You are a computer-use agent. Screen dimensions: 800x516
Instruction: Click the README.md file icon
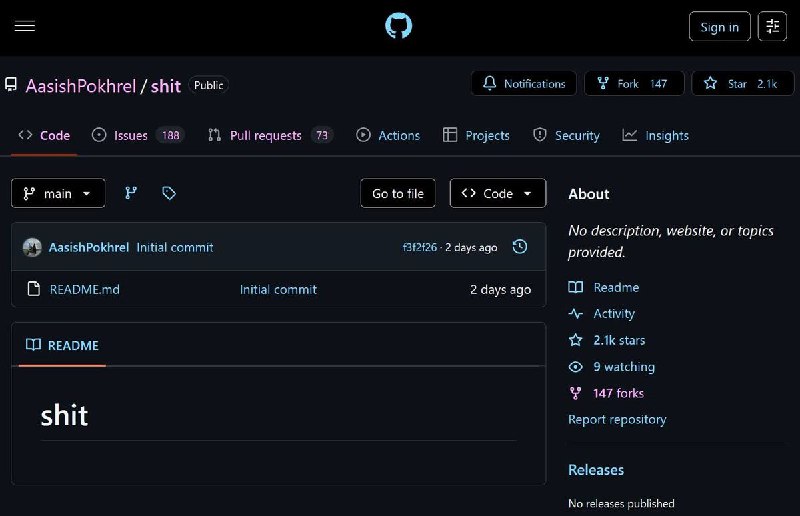(x=34, y=289)
